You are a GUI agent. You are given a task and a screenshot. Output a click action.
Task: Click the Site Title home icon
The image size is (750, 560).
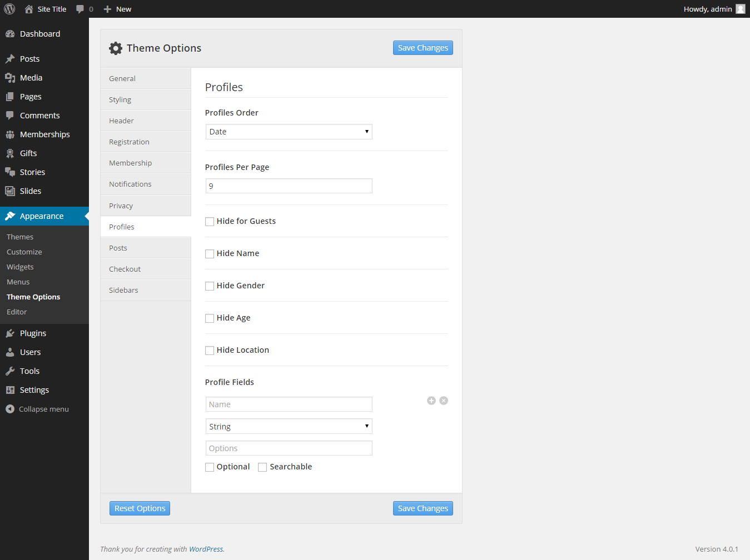(29, 9)
